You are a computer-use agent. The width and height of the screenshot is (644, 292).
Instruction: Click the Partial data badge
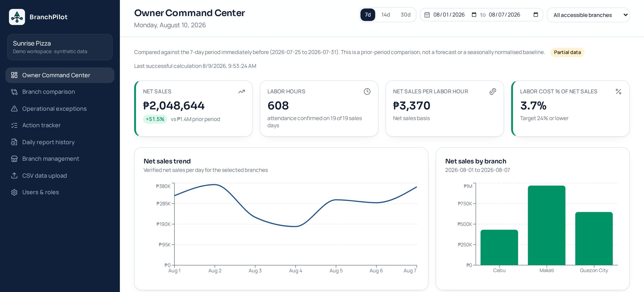tap(567, 52)
